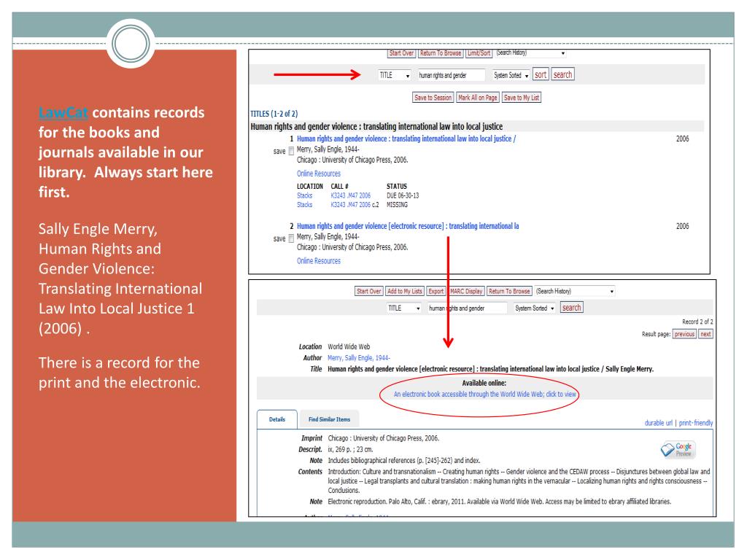Click durable url link
Viewport: 747px width, 560px height.
coord(659,423)
